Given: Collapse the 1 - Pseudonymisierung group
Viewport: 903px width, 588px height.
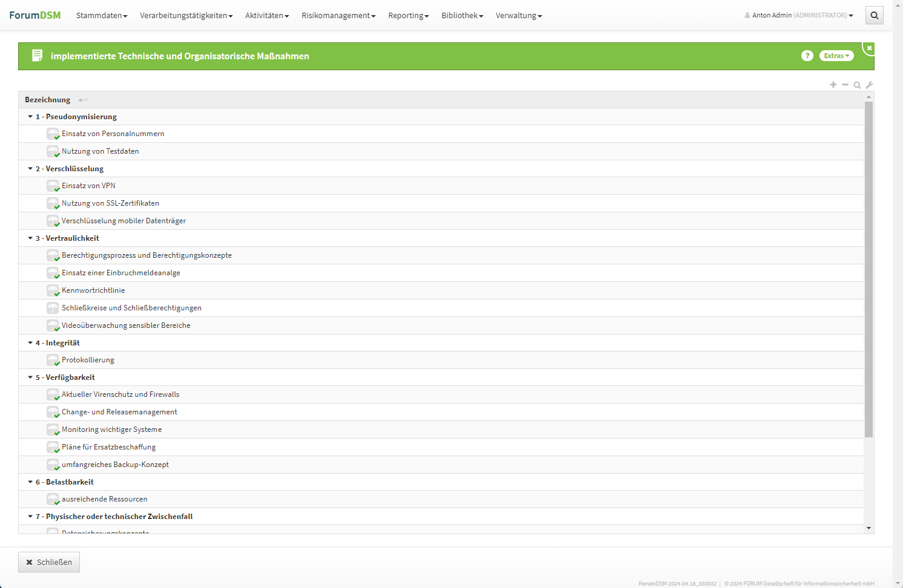Looking at the screenshot, I should coord(30,117).
